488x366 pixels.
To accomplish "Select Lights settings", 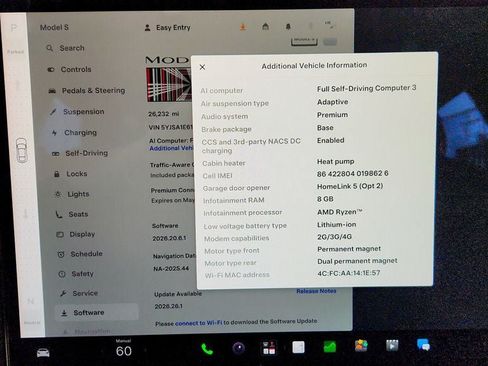I will pos(72,194).
